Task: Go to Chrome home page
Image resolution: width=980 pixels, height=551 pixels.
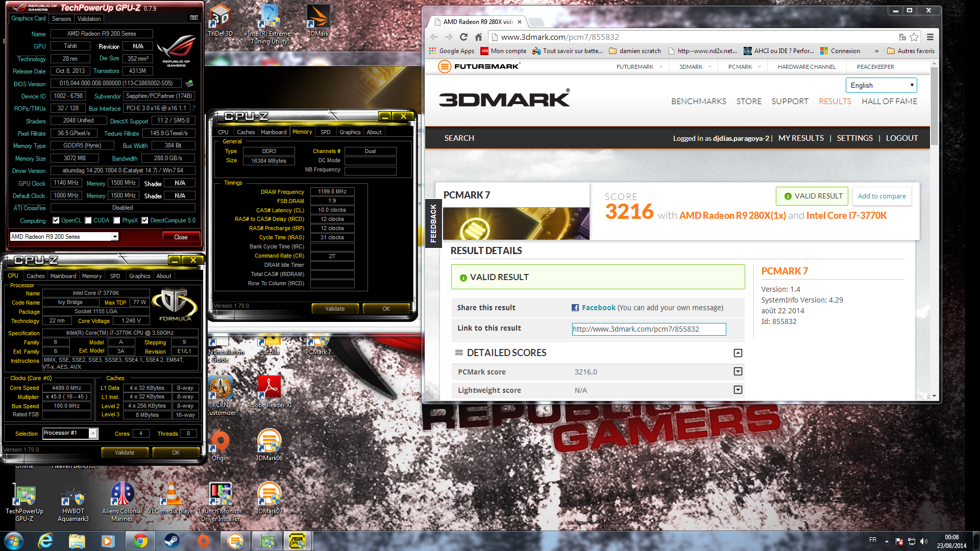Action: [478, 37]
